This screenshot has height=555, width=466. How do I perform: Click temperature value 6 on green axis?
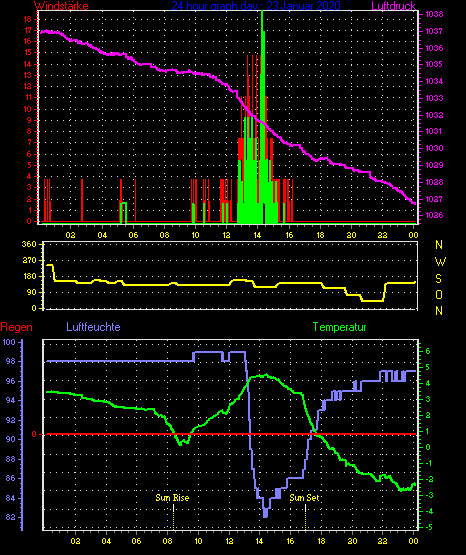click(x=428, y=351)
